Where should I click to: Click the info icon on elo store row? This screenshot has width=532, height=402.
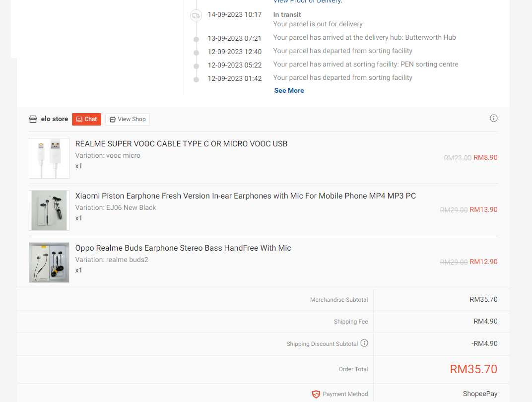click(x=494, y=118)
